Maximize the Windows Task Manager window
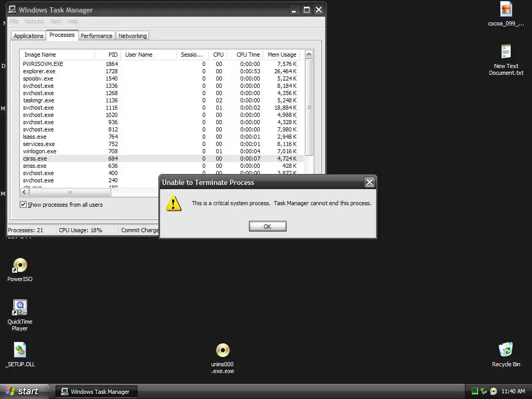The height and width of the screenshot is (399, 532). click(x=307, y=10)
